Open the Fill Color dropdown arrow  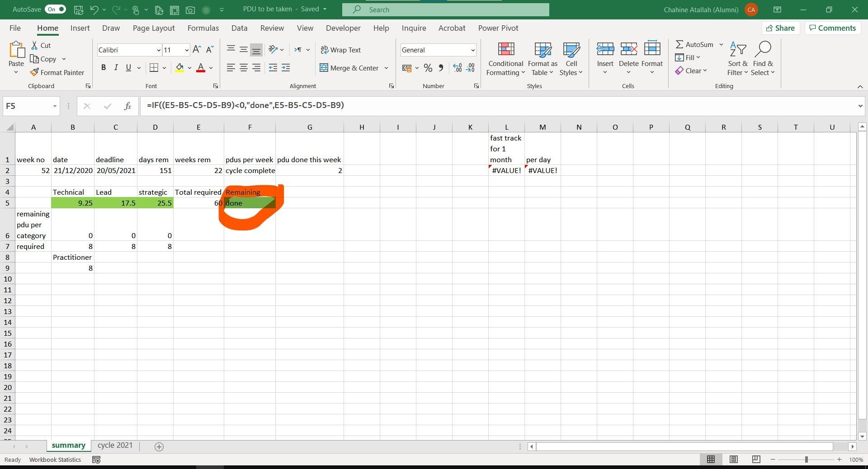pyautogui.click(x=189, y=68)
